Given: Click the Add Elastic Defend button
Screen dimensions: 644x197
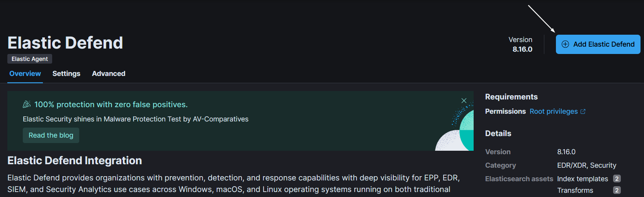Looking at the screenshot, I should click(598, 44).
